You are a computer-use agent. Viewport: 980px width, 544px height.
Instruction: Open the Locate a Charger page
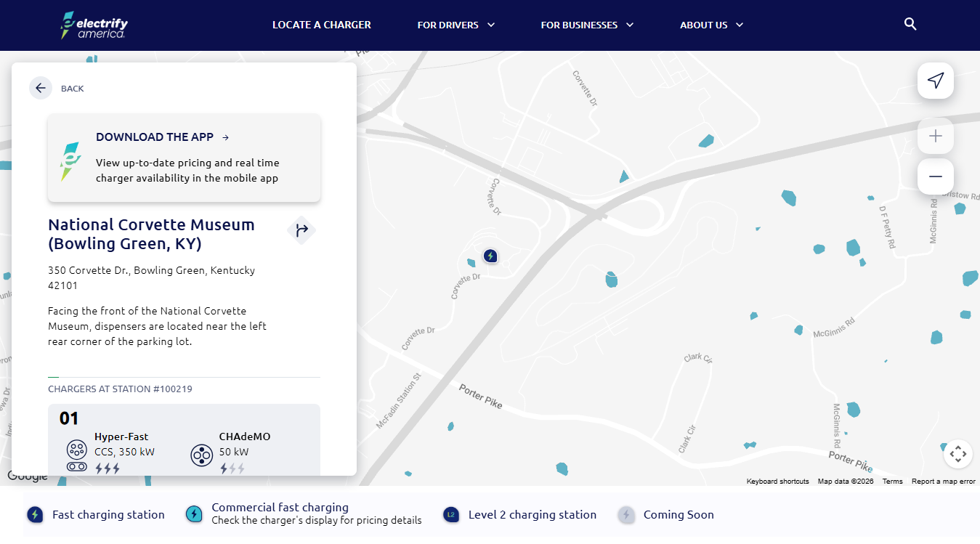(x=322, y=25)
